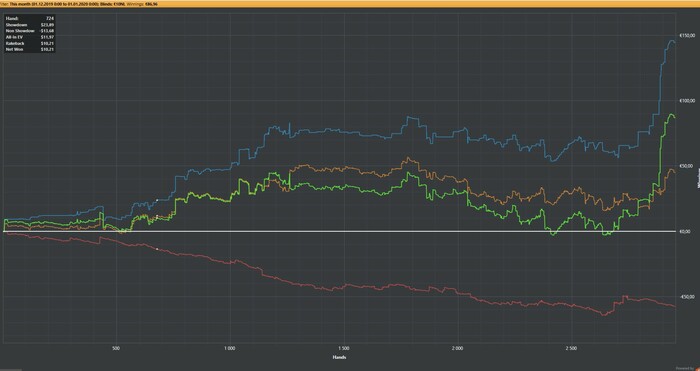Screen dimensions: 700x371
Task: Click the '1 500' hands axis label
Action: click(344, 347)
